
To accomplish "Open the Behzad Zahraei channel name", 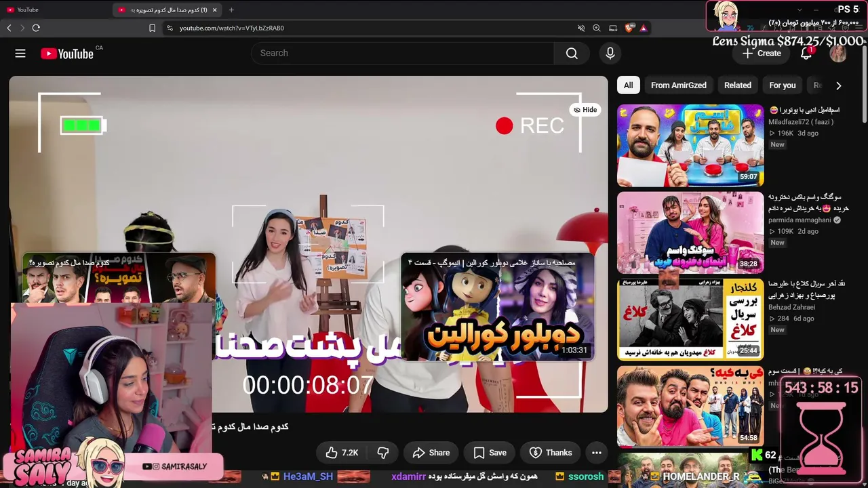I will pos(791,307).
